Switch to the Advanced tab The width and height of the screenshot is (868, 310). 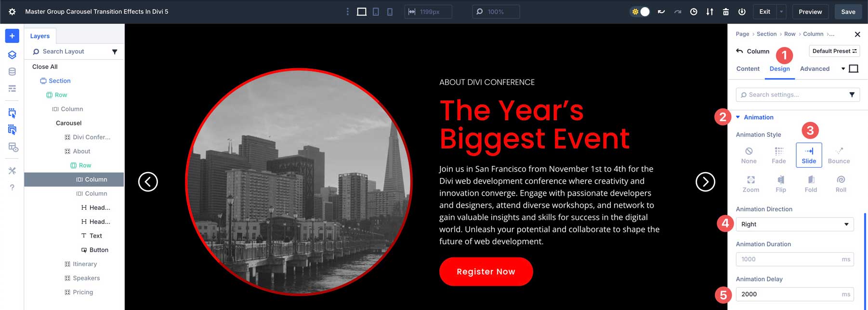(x=815, y=69)
